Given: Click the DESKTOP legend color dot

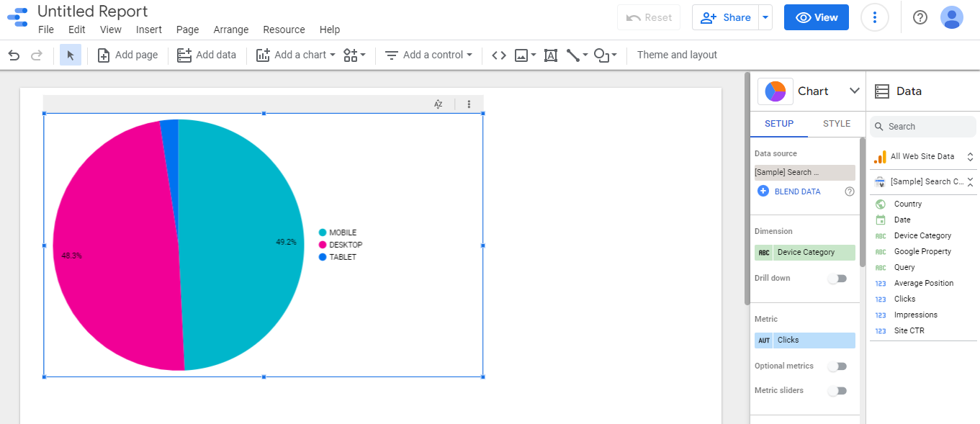Looking at the screenshot, I should [323, 245].
